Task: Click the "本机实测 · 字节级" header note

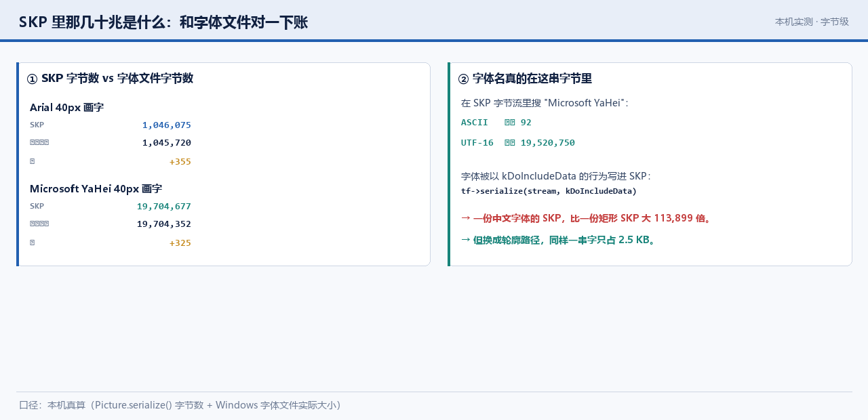Action: (x=812, y=22)
